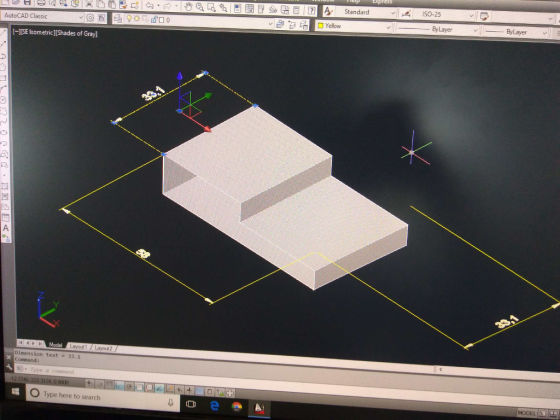This screenshot has height=420, width=560.
Task: Click the Layer Previous icon
Action: (292, 24)
